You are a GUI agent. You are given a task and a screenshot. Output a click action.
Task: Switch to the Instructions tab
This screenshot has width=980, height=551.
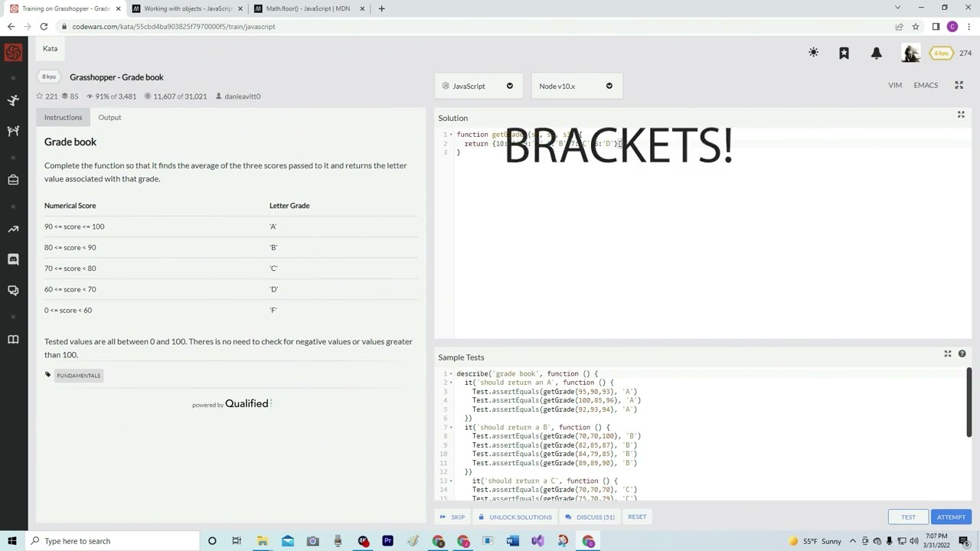pyautogui.click(x=63, y=117)
